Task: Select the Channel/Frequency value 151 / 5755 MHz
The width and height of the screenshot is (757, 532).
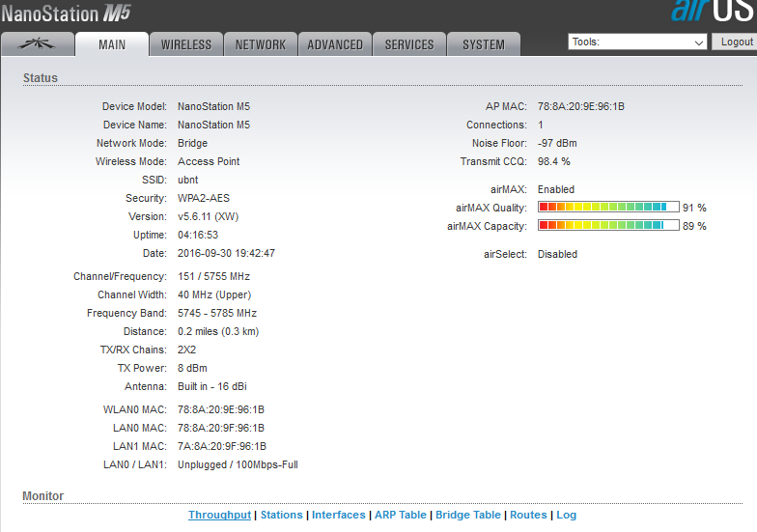Action: (x=214, y=276)
